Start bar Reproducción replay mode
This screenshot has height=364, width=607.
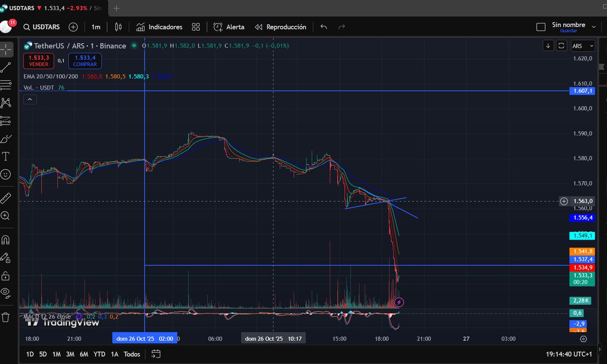[281, 27]
